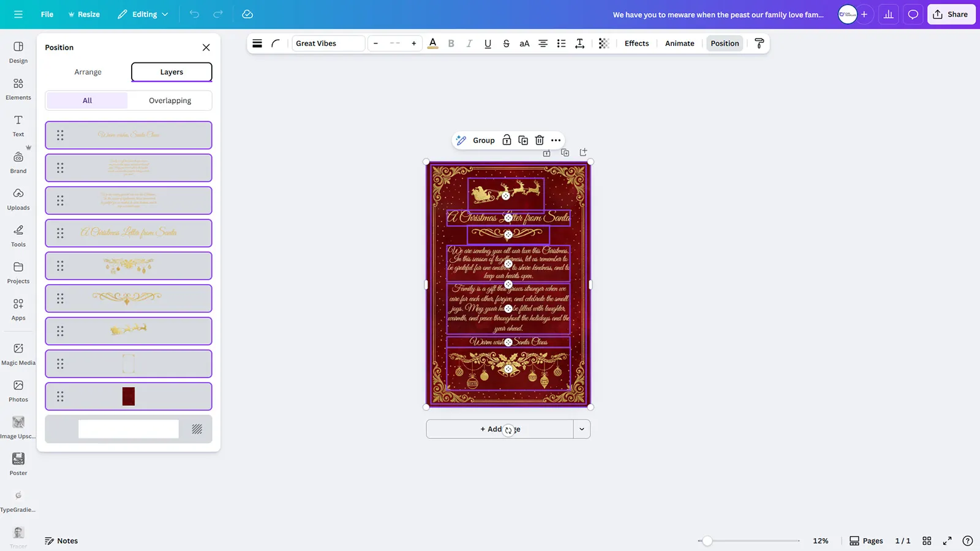Delete selection with trash icon

pos(539,140)
